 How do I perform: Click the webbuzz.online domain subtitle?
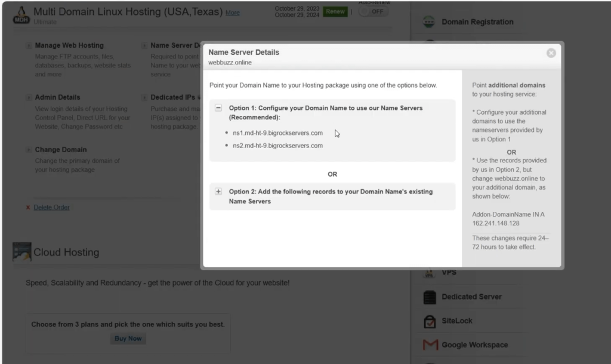tap(230, 62)
